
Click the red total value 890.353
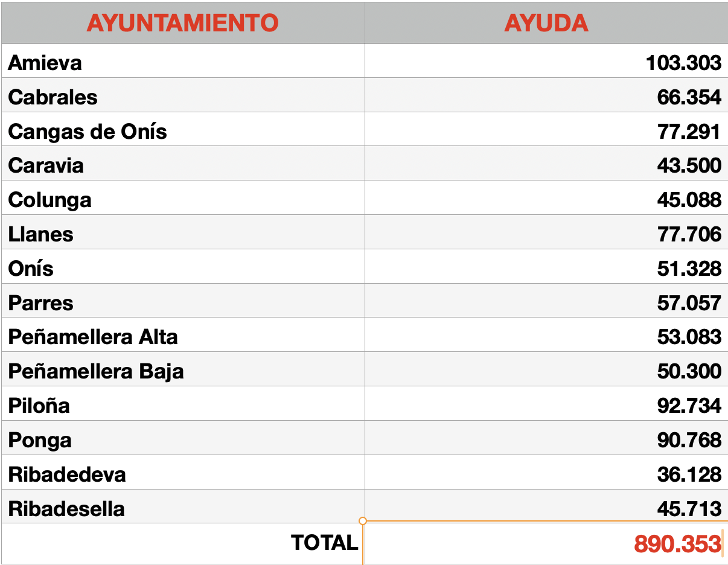(x=677, y=544)
